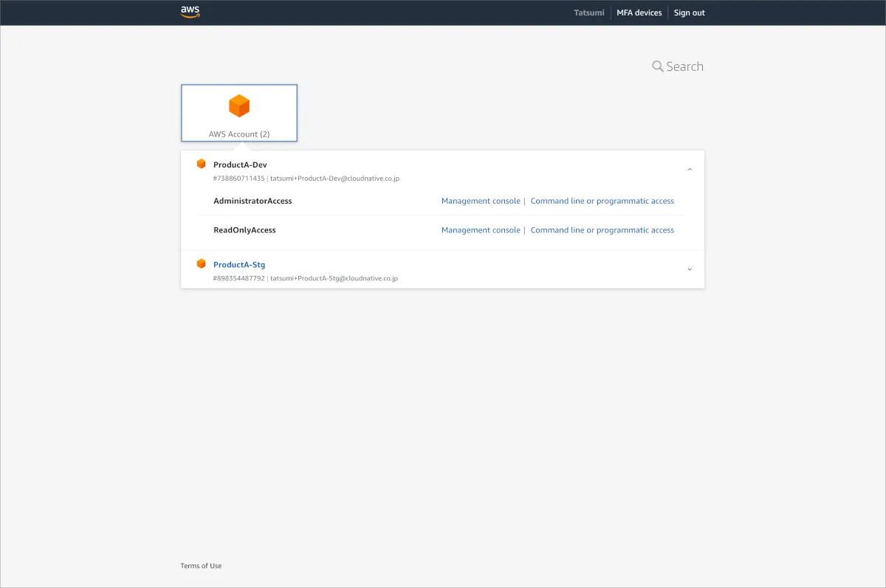
Task: Click Sign out in header
Action: coord(690,13)
